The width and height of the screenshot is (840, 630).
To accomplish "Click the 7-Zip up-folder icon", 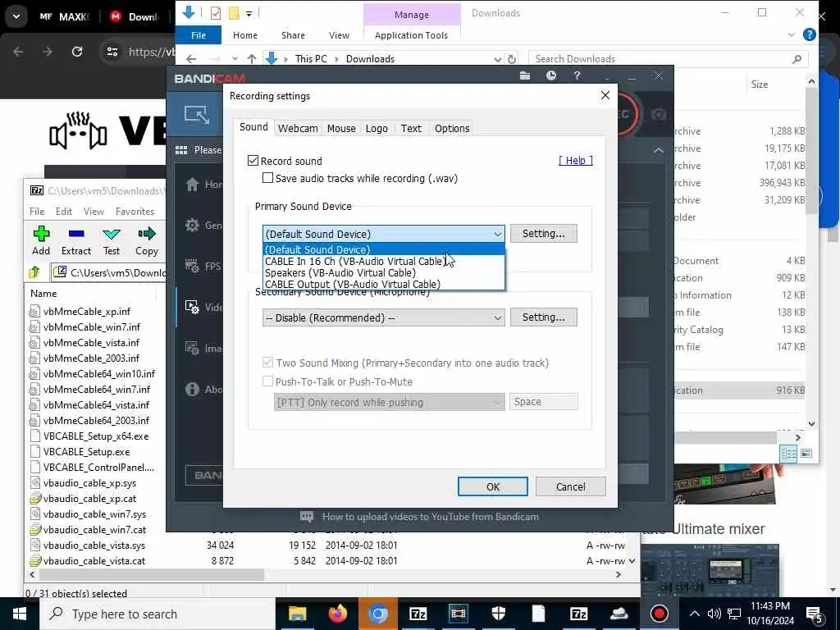I will click(34, 272).
